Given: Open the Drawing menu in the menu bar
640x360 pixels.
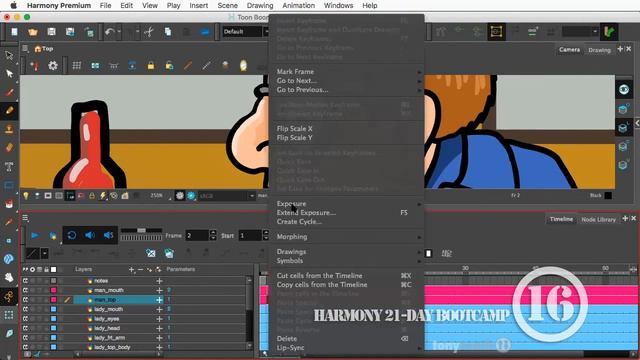Looking at the screenshot, I should click(x=260, y=5).
